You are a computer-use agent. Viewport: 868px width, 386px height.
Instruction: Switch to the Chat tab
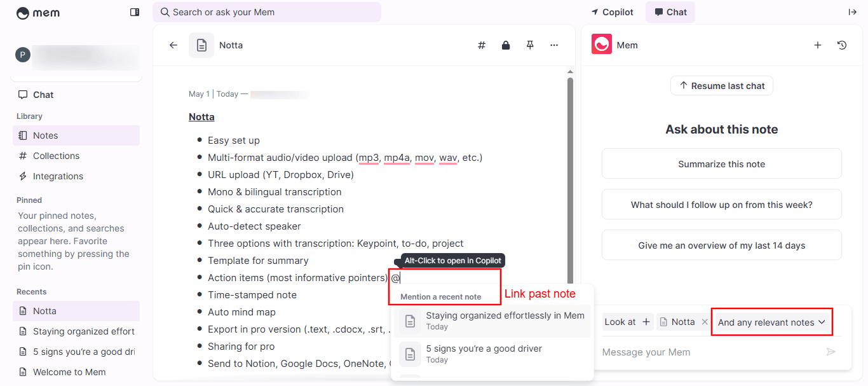[x=670, y=12]
